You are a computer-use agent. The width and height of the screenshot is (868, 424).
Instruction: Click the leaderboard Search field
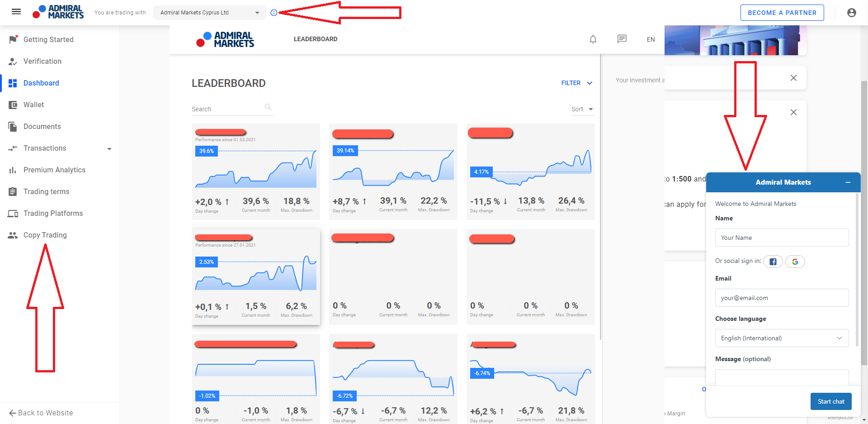(x=232, y=109)
